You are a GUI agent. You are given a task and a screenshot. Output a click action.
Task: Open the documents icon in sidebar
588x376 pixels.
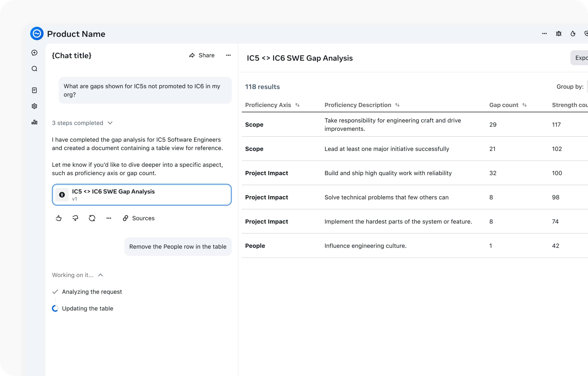(x=34, y=90)
